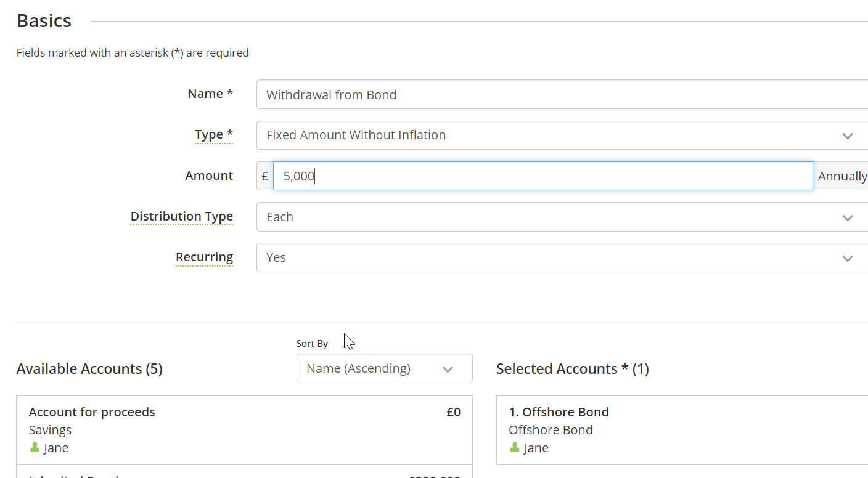
Task: Click the Type field label
Action: point(214,134)
